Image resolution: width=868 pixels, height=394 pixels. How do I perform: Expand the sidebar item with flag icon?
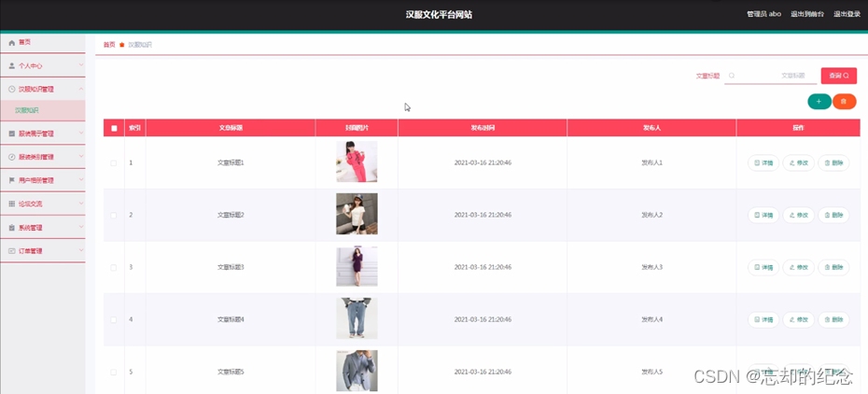pos(43,180)
